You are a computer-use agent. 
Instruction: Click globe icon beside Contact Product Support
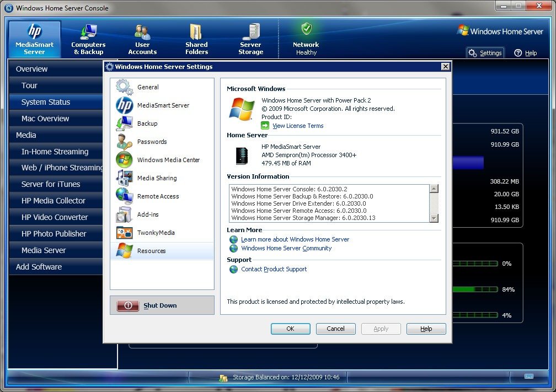[x=234, y=270]
